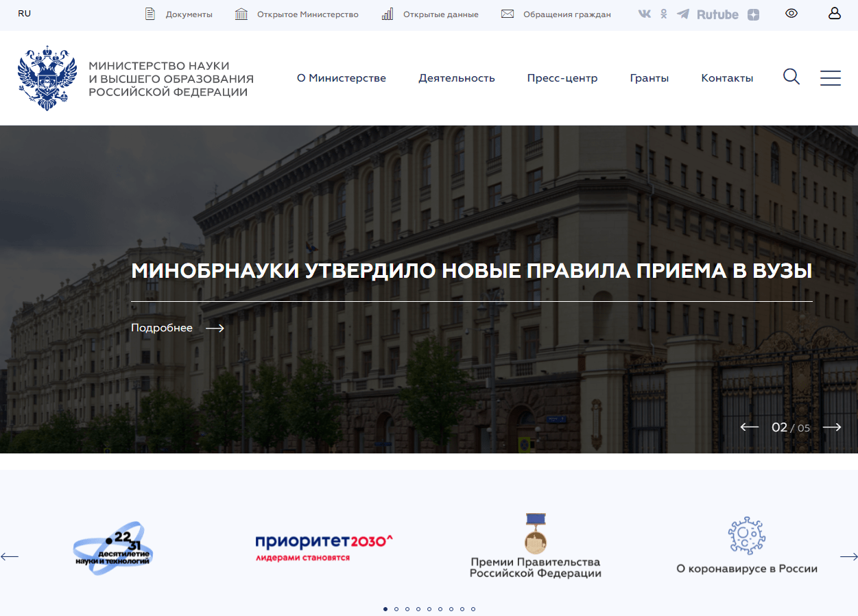
Task: Open the RU language selector
Action: coord(25,14)
